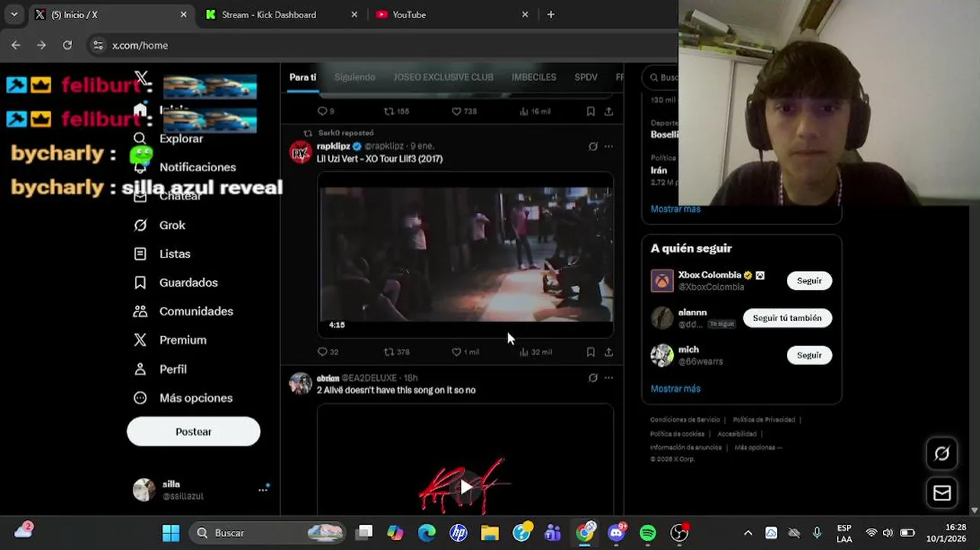Image resolution: width=980 pixels, height=550 pixels.
Task: Open the tab search dropdown arrow
Action: [14, 15]
